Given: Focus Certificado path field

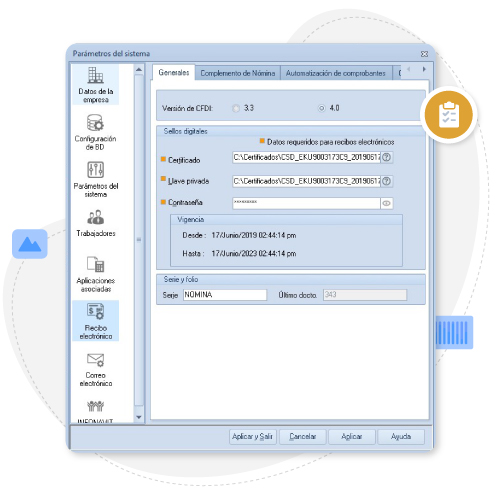Looking at the screenshot, I should tap(306, 157).
